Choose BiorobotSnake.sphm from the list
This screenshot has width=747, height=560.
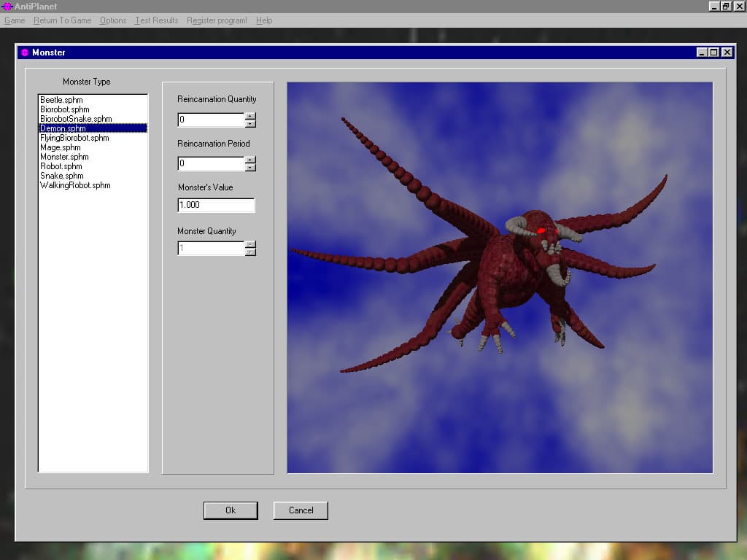[x=93, y=119]
